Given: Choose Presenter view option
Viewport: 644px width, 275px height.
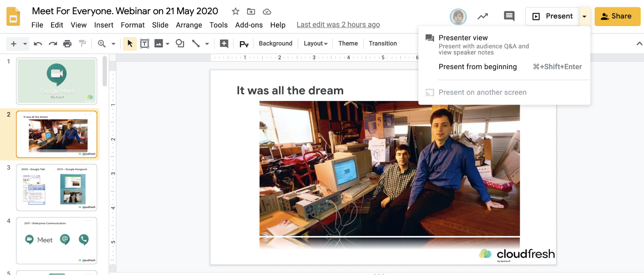Looking at the screenshot, I should click(504, 45).
